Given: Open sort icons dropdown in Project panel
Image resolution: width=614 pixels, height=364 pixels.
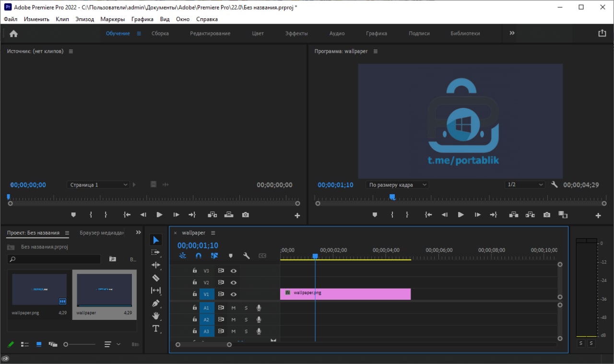Looking at the screenshot, I should [x=112, y=344].
